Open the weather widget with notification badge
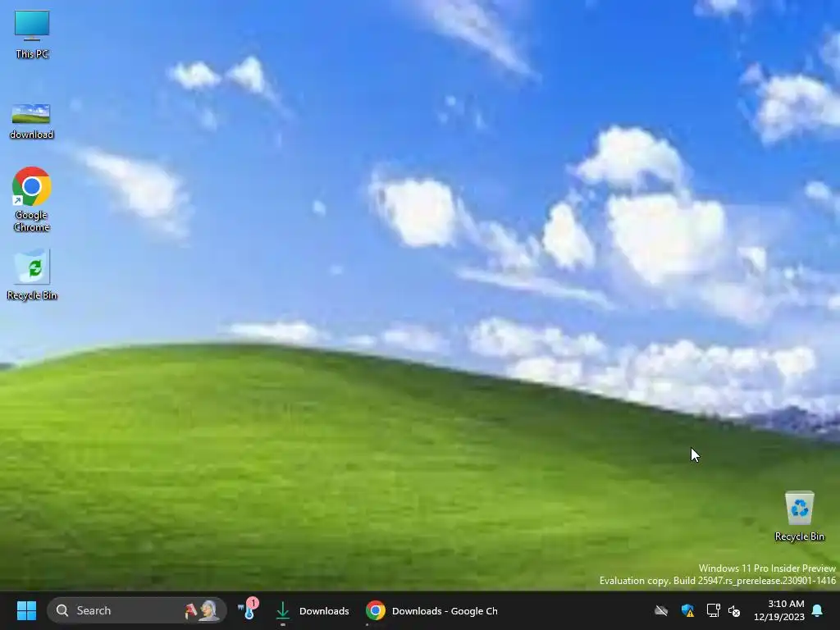Image resolution: width=840 pixels, height=630 pixels. (x=249, y=610)
